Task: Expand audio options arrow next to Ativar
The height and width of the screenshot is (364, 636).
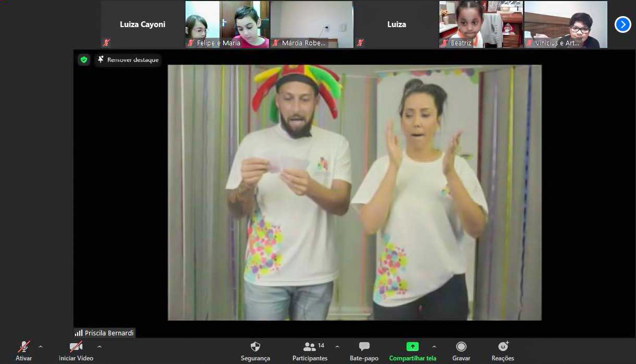Action: coord(41,347)
